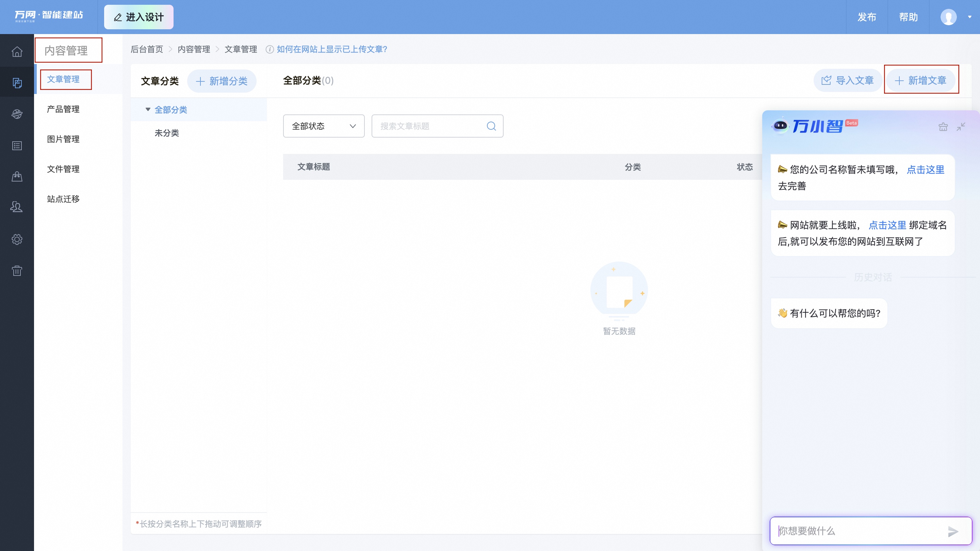Open the home icon in the dark sidebar
Image resolution: width=980 pixels, height=551 pixels.
pos(17,51)
